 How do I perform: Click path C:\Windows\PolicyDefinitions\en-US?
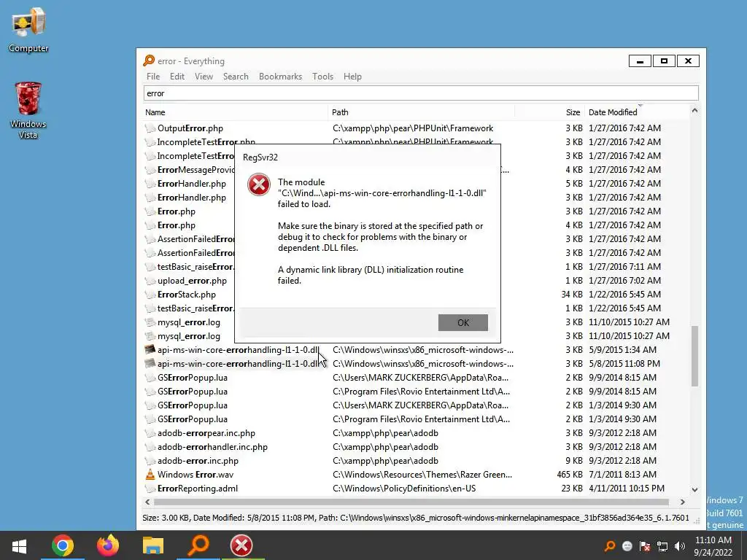[404, 488]
